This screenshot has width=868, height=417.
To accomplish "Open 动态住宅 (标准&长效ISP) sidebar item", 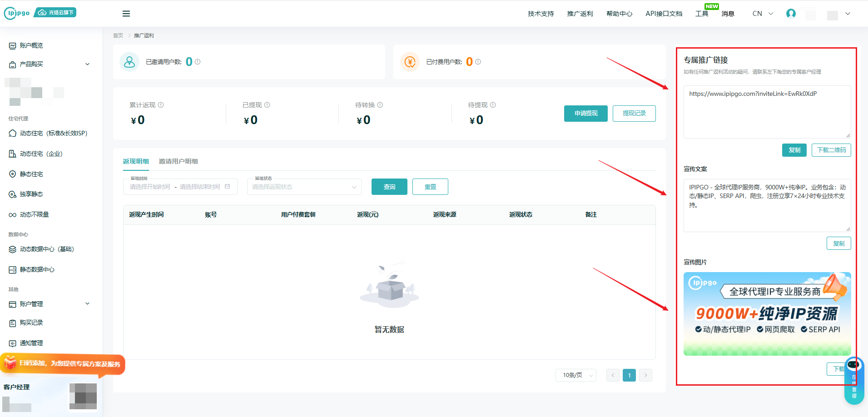I will pos(48,133).
